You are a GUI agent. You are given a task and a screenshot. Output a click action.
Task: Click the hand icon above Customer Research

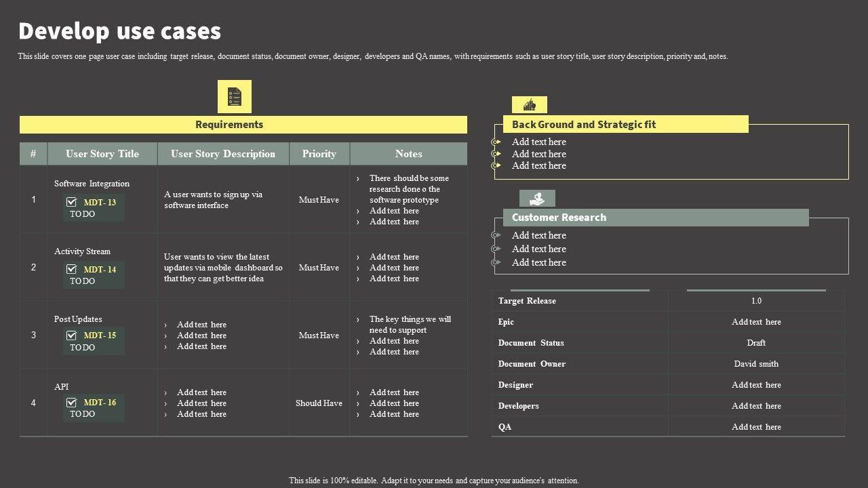coord(537,198)
